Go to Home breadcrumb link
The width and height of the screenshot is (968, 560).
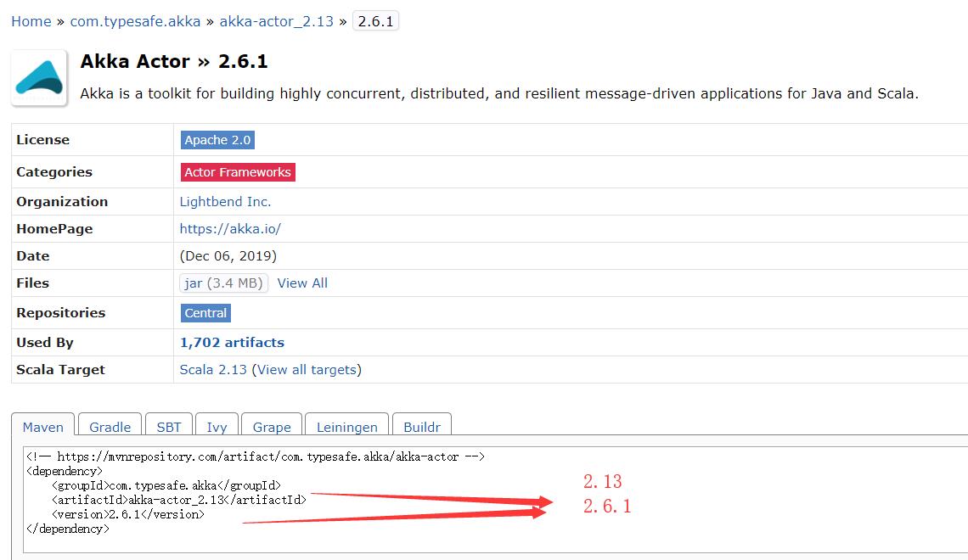tap(31, 21)
